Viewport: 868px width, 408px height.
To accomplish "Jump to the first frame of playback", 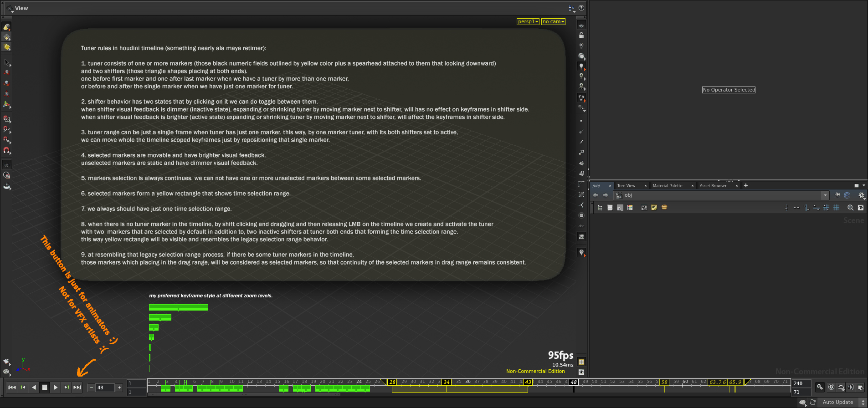I will pos(12,388).
